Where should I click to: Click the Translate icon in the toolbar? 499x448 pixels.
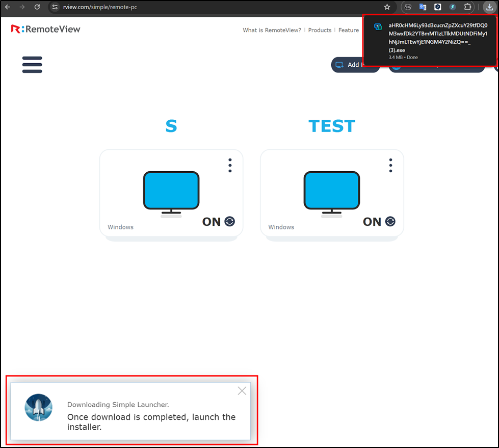coord(423,7)
